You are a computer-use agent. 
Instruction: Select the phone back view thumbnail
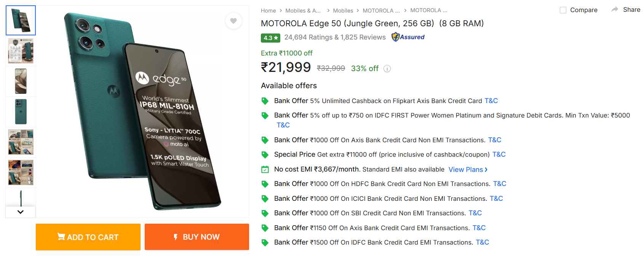pyautogui.click(x=21, y=111)
